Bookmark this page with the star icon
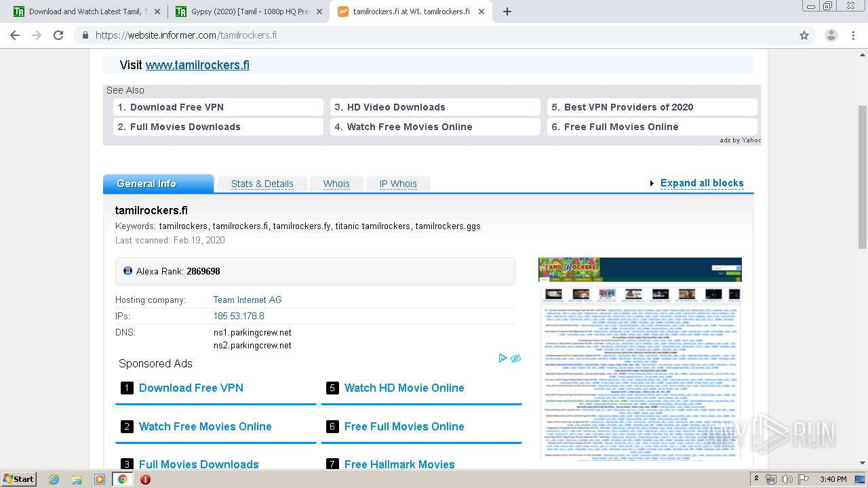The image size is (868, 488). coord(804,35)
